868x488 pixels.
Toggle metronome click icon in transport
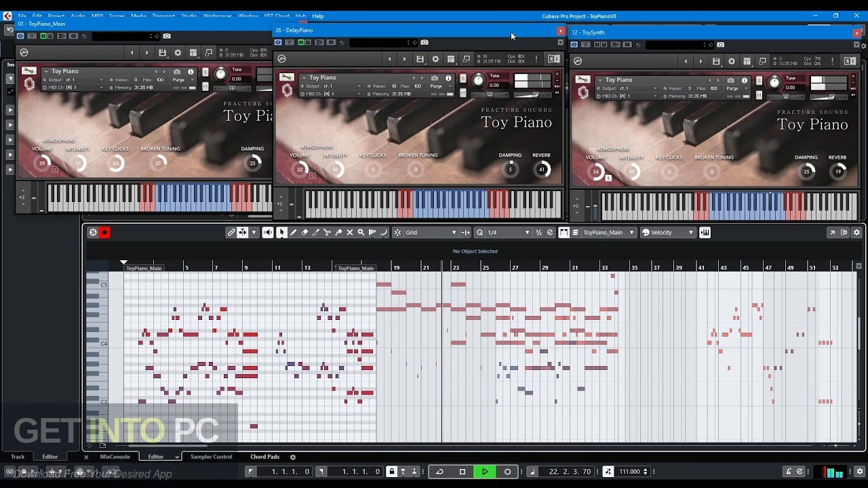point(788,472)
